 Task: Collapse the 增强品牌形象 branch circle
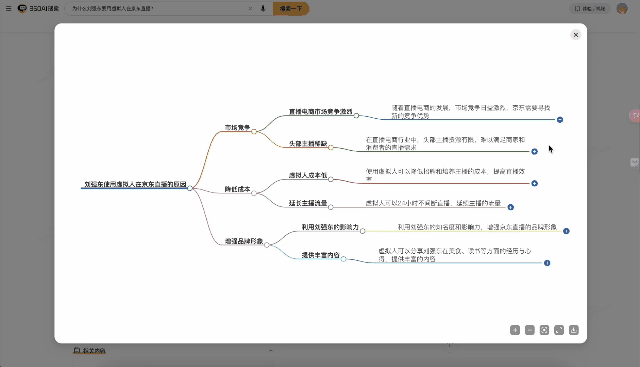click(x=267, y=245)
